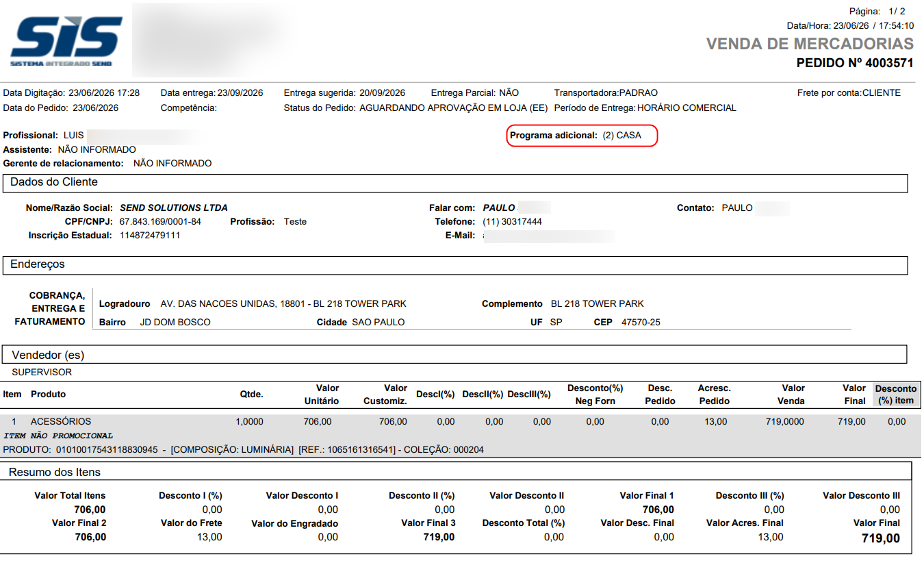The image size is (924, 576).
Task: Click quantity cell 1,0000
Action: (249, 422)
